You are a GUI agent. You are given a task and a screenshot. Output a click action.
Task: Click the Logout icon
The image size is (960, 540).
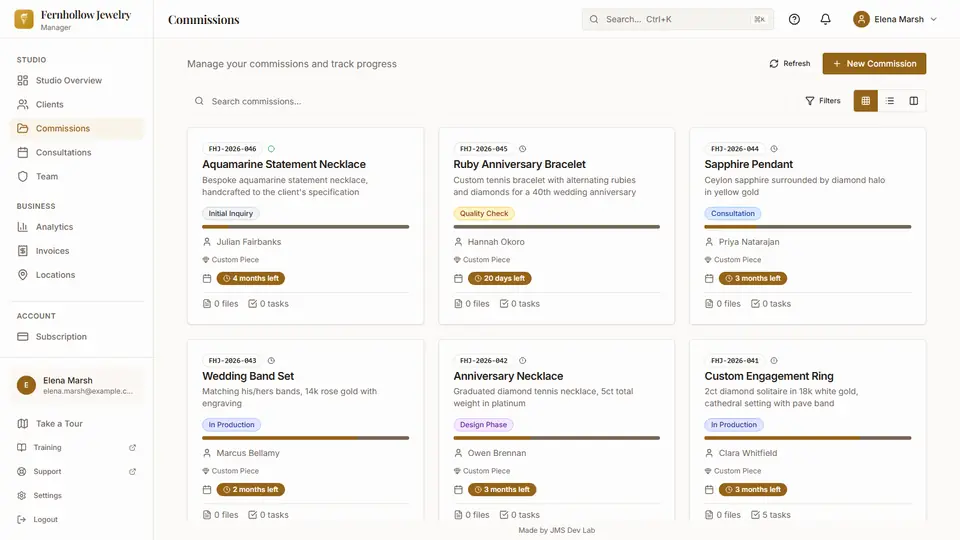coord(21,519)
